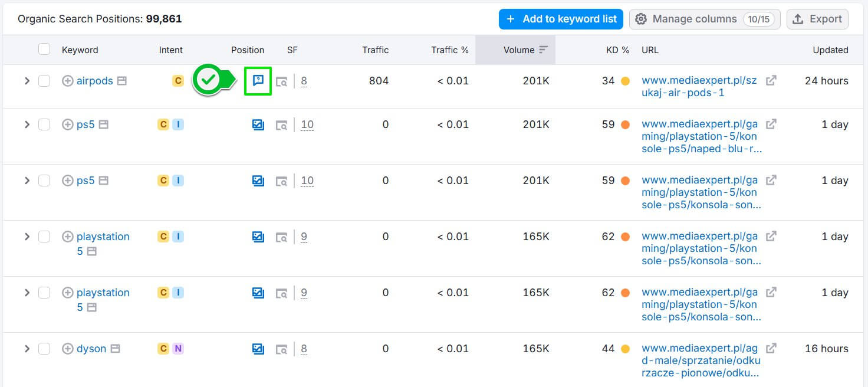Tick the checkbox for airpods row

(x=44, y=81)
